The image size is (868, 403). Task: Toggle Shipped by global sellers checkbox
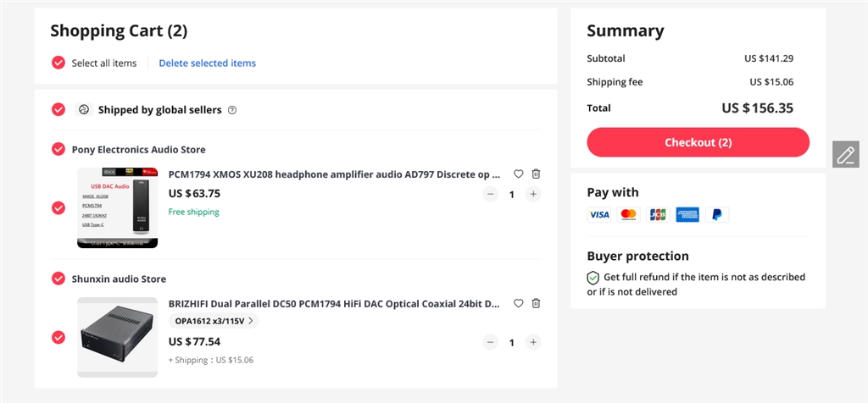point(58,110)
